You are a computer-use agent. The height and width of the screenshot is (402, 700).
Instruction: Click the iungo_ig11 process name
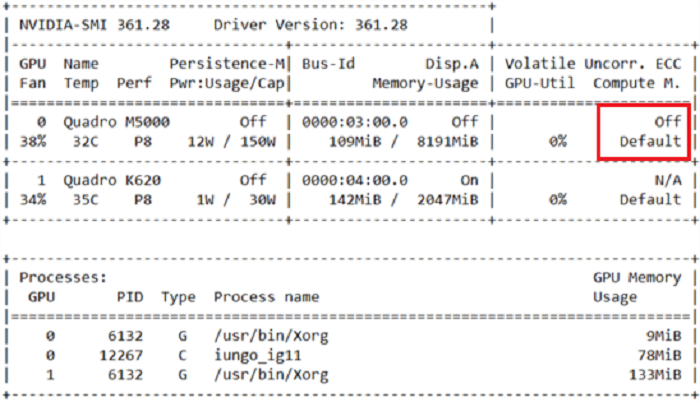pos(257,354)
